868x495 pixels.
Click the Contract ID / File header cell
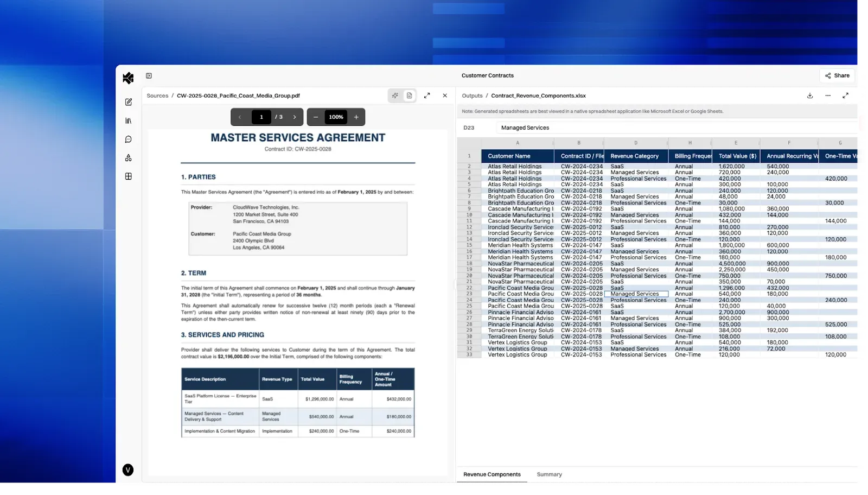[579, 156]
